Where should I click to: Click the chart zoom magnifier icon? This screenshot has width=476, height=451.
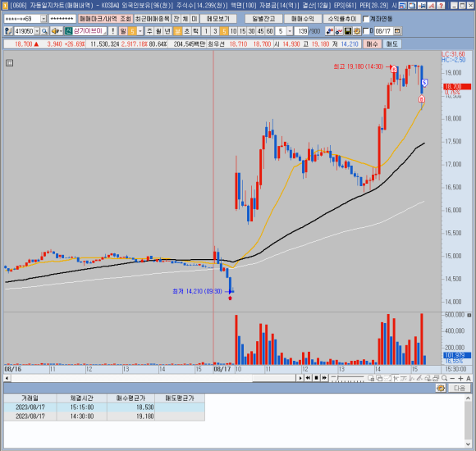[x=444, y=378]
